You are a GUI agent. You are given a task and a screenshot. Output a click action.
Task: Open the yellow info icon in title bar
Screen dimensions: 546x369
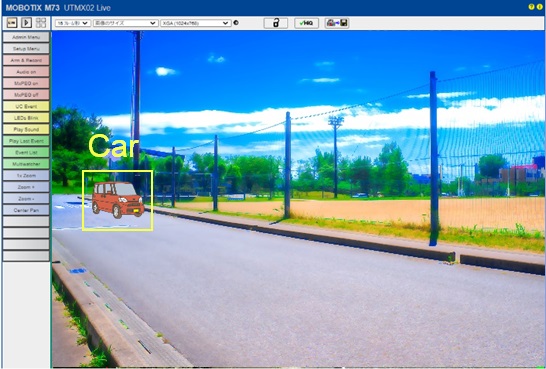[540, 7]
